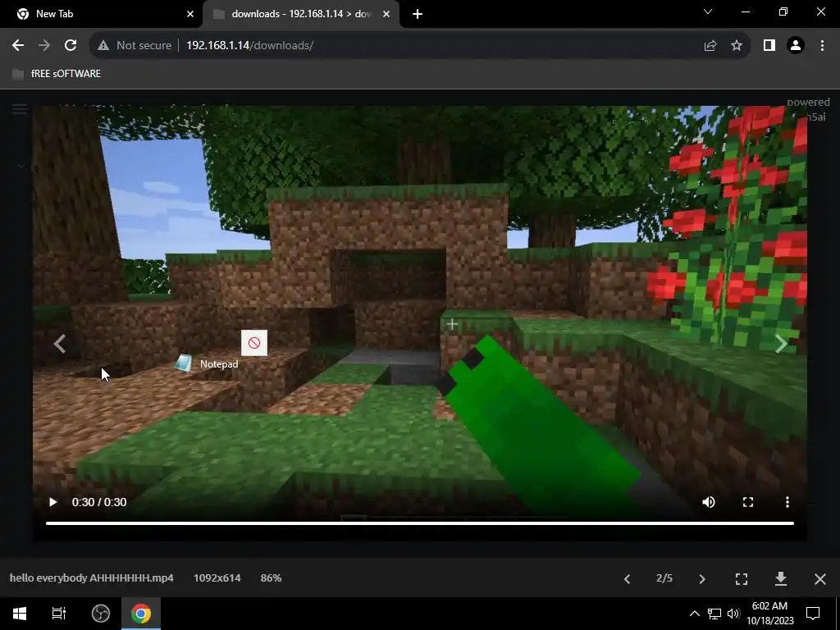Viewport: 840px width, 630px height.
Task: Open notification center
Action: click(813, 614)
